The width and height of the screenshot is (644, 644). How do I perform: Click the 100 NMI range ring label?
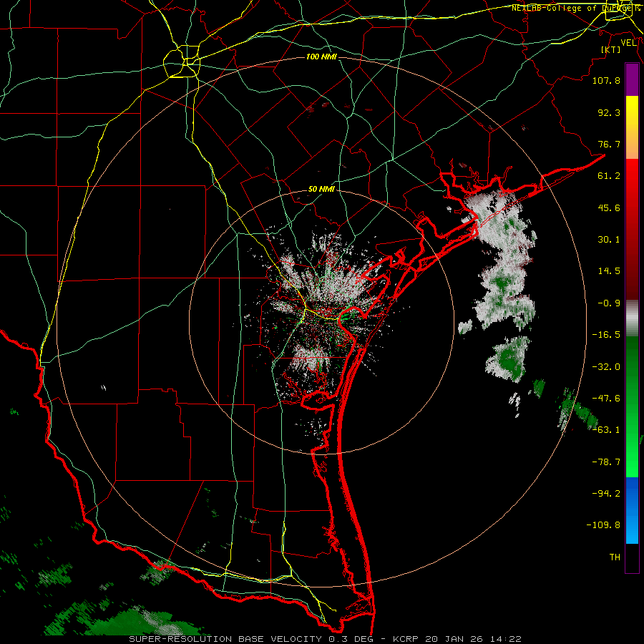[x=321, y=57]
